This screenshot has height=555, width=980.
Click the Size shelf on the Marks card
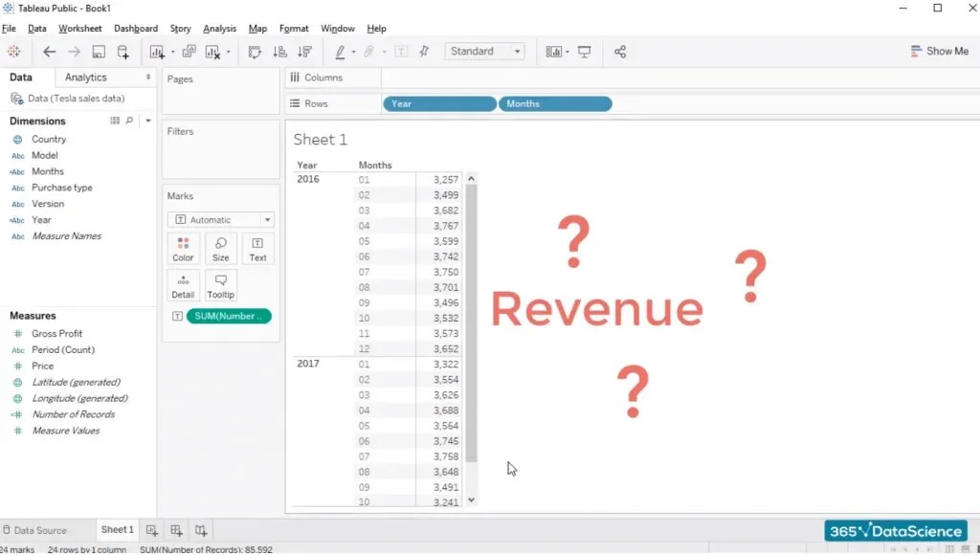(220, 248)
